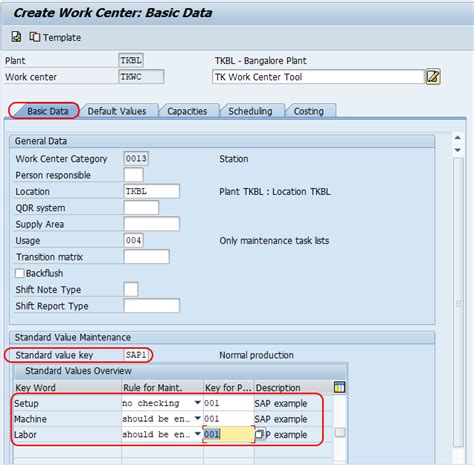Click the Key Word column header
Screen dimensions: 474x467
[68, 388]
